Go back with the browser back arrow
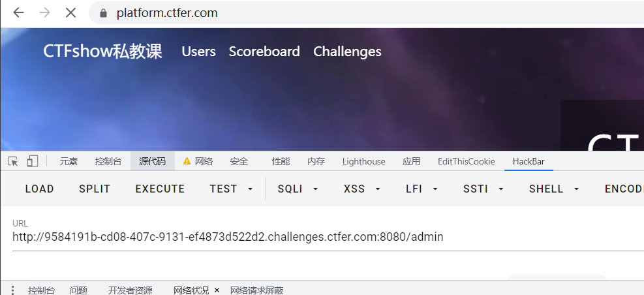Image resolution: width=644 pixels, height=295 pixels. pos(18,13)
